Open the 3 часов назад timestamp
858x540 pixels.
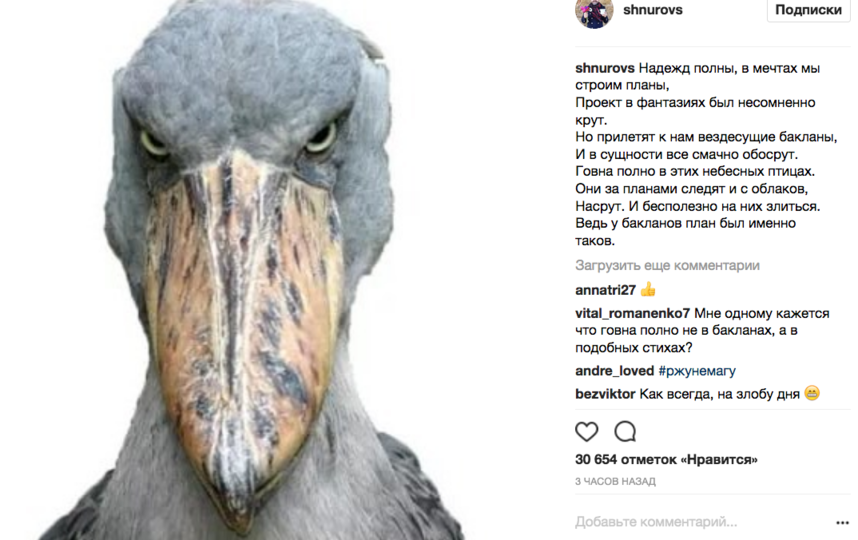click(615, 481)
